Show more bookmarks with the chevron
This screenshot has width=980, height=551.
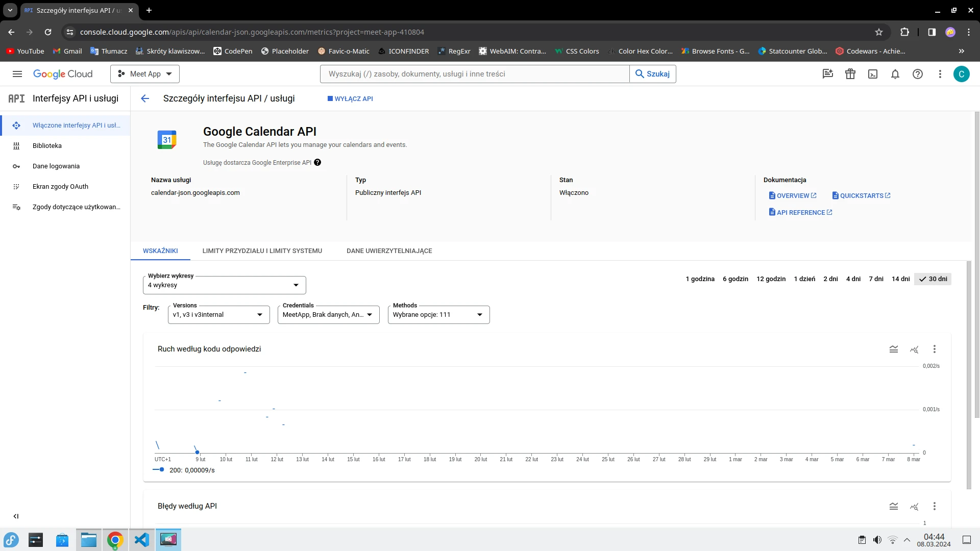click(x=962, y=51)
